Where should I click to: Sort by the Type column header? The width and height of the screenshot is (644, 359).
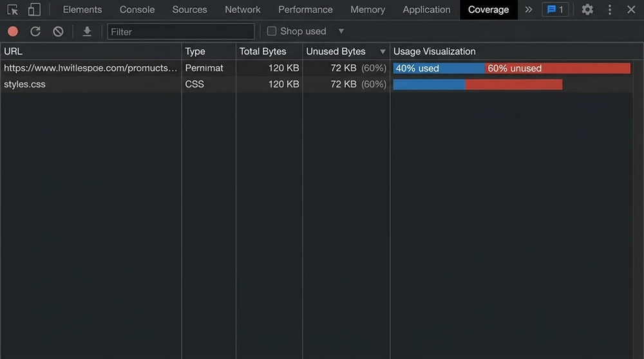[x=209, y=51]
